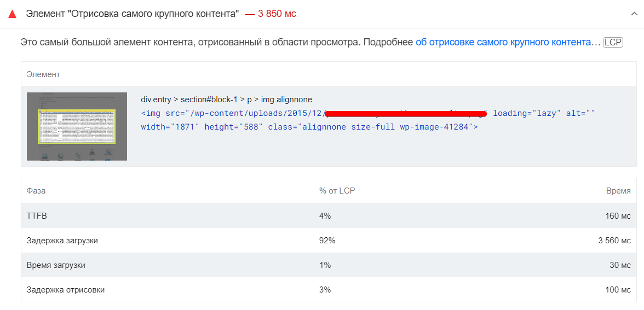Select the "Задержка загрузки" row
Screen dimensions: 644x310
[x=329, y=241]
